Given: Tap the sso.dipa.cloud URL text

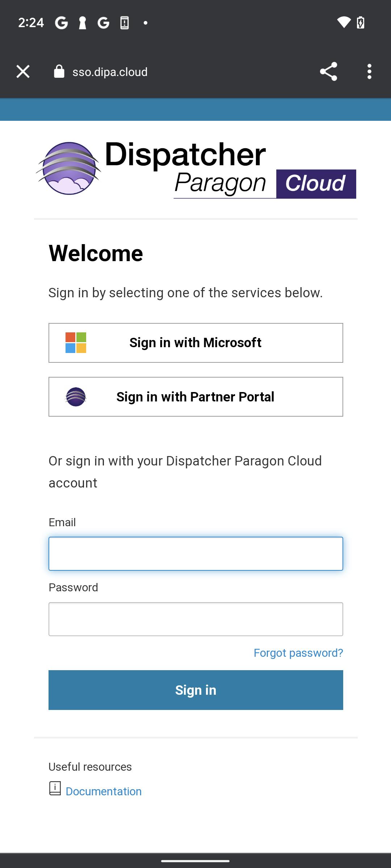Looking at the screenshot, I should tap(110, 72).
